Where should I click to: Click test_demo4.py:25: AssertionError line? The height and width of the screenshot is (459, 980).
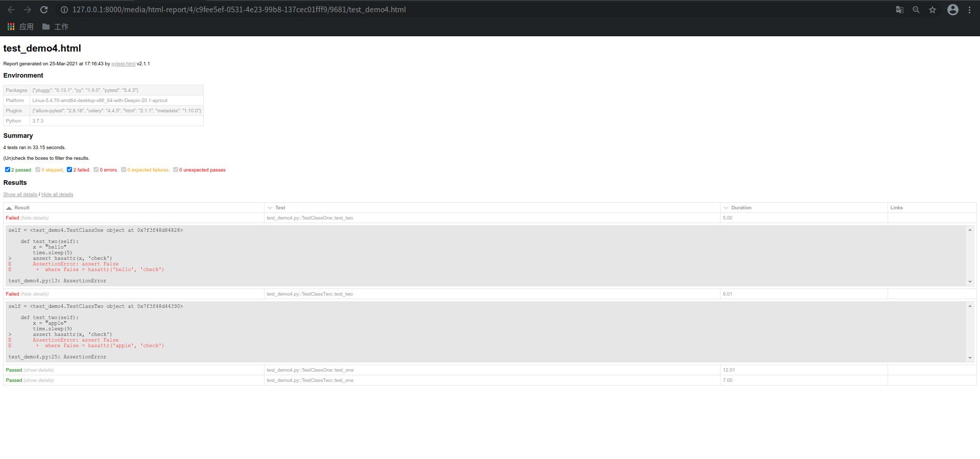coord(57,357)
